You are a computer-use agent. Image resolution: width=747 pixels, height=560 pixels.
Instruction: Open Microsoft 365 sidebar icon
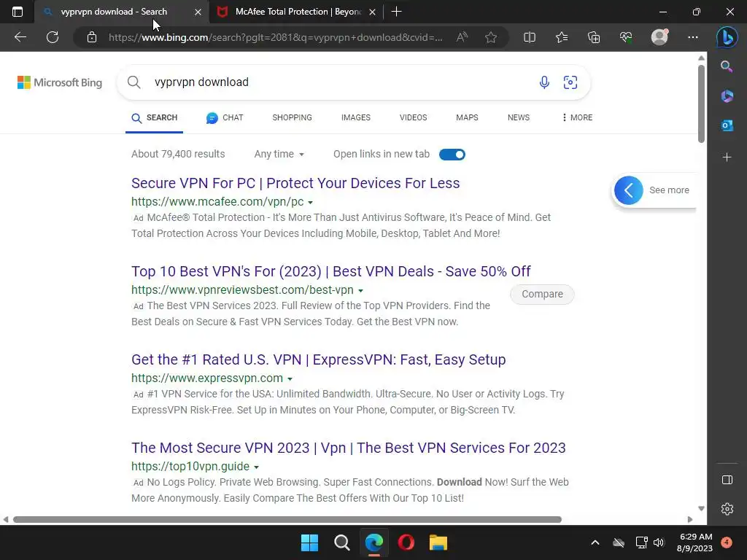tap(727, 96)
